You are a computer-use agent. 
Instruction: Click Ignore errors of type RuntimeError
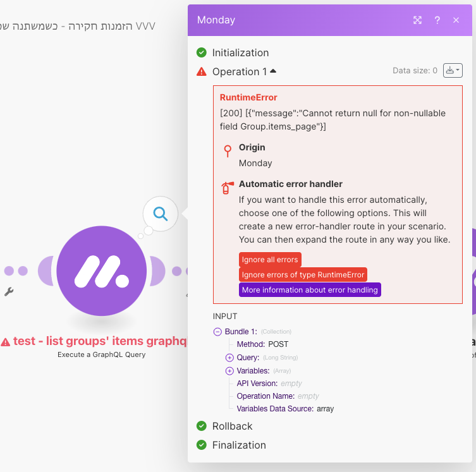pyautogui.click(x=303, y=275)
